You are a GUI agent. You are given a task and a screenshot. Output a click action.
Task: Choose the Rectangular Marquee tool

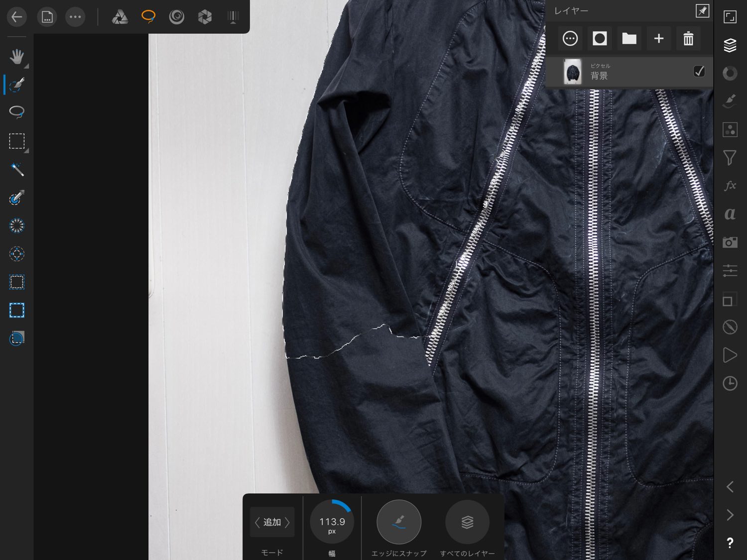[16, 141]
